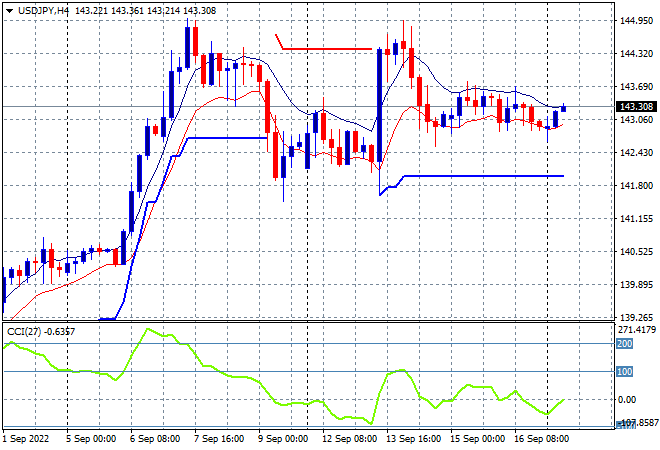Select the 139.895 price axis label

(x=637, y=285)
